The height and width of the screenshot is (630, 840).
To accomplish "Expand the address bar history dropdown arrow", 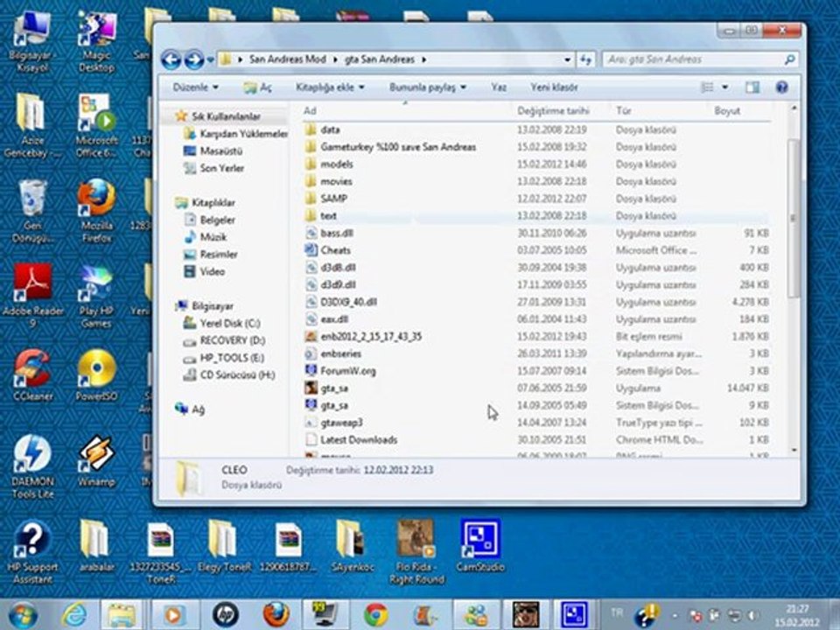I will pyautogui.click(x=567, y=60).
